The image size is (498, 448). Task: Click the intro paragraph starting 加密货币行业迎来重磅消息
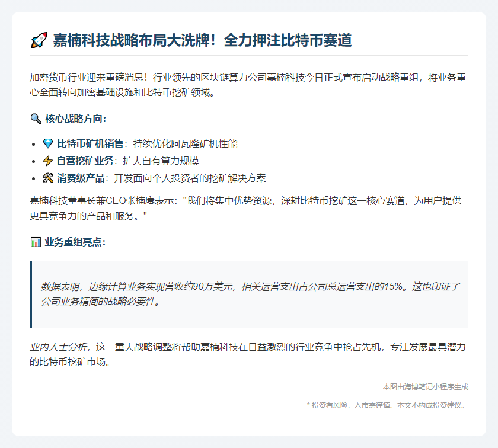pos(248,85)
